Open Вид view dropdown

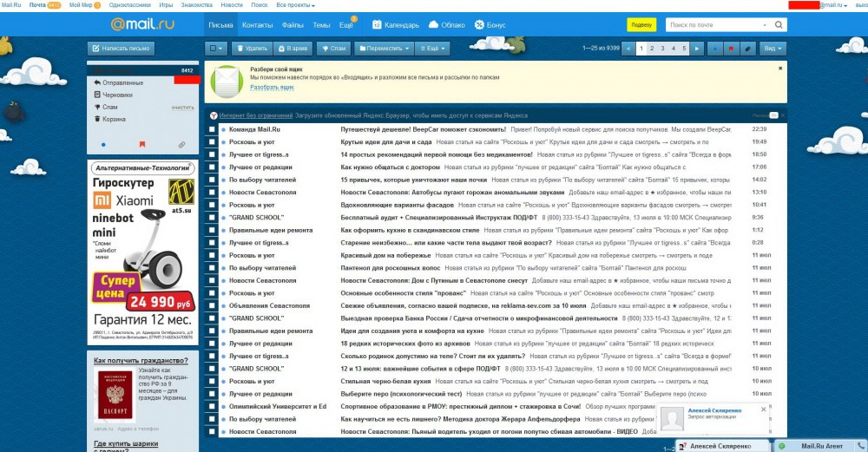[x=773, y=49]
